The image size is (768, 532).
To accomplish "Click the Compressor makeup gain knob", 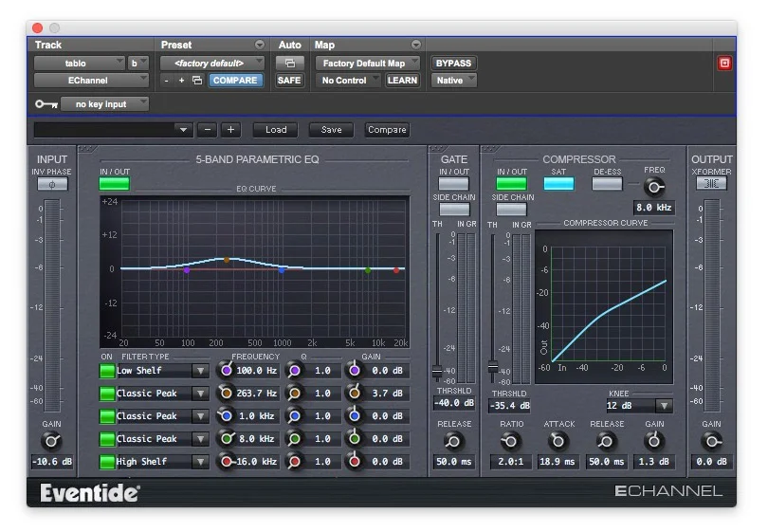I will pos(653,441).
